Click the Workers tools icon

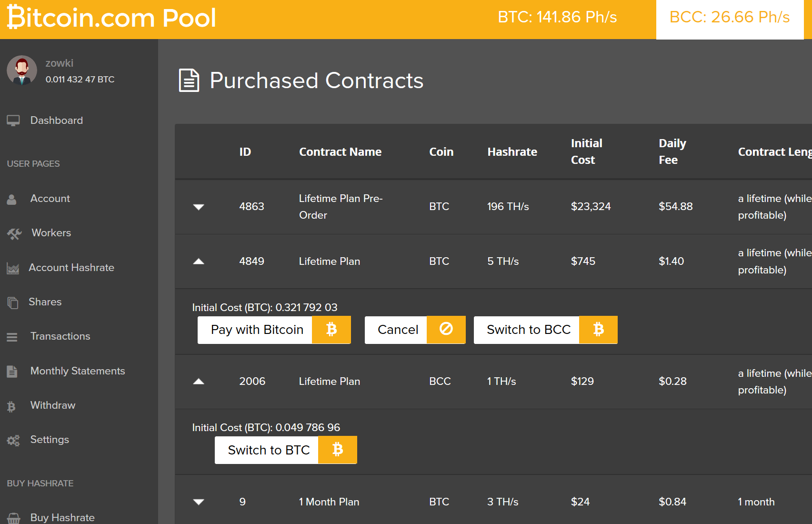(x=14, y=233)
